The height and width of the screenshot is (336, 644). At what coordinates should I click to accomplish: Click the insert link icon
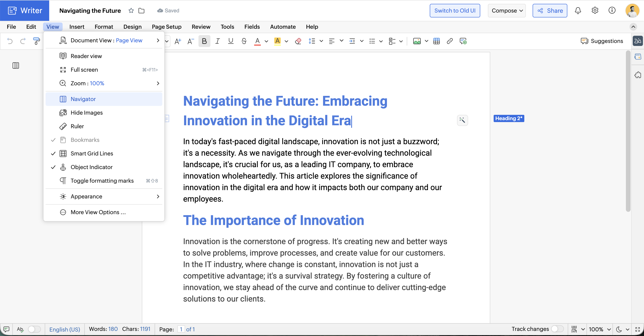coord(450,41)
